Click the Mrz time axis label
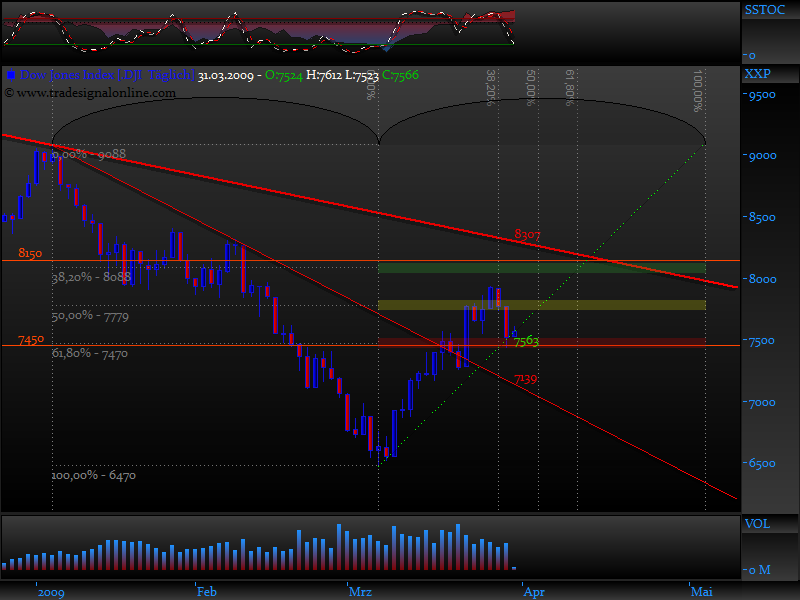 point(360,592)
